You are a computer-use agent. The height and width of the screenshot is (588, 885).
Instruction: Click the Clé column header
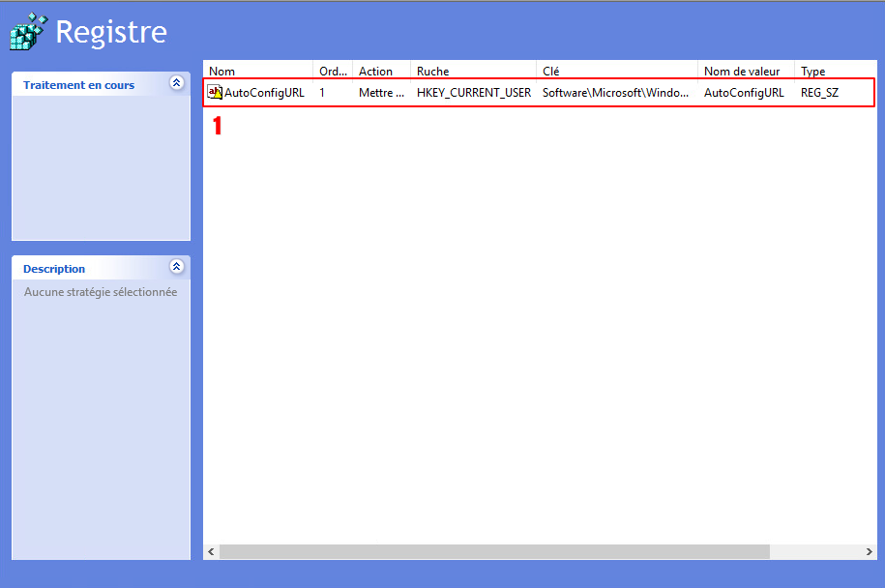[x=616, y=72]
